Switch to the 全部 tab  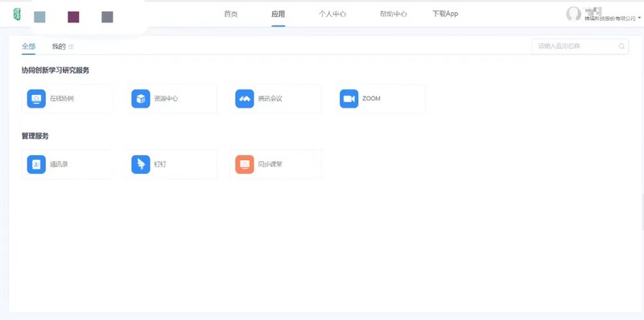click(28, 47)
